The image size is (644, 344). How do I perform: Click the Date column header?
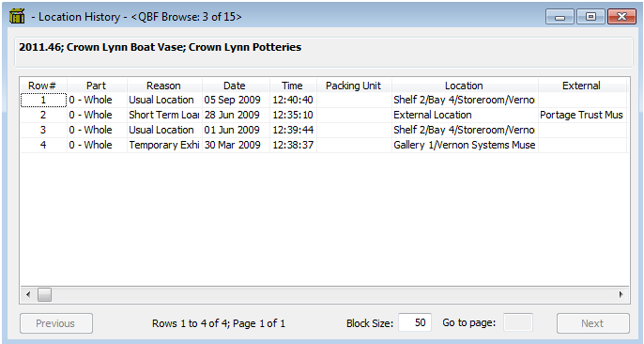coord(236,86)
